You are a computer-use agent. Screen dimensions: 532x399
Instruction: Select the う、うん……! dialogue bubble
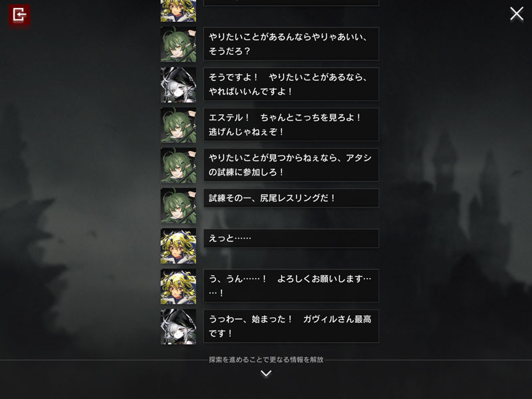pos(291,286)
